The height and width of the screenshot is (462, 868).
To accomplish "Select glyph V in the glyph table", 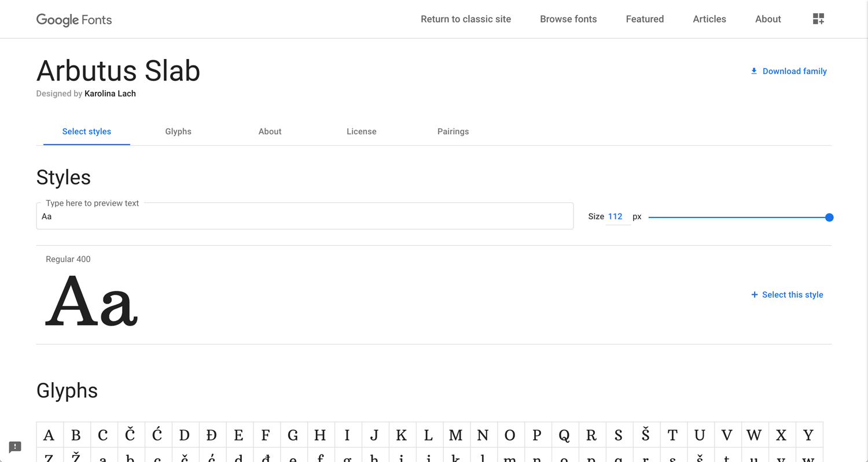I will pos(728,435).
